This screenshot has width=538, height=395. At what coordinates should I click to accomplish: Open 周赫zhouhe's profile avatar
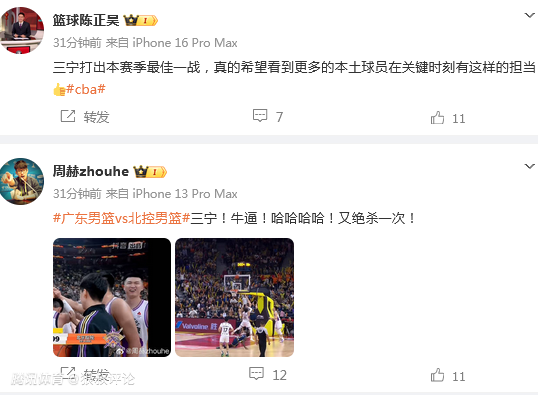click(x=22, y=181)
